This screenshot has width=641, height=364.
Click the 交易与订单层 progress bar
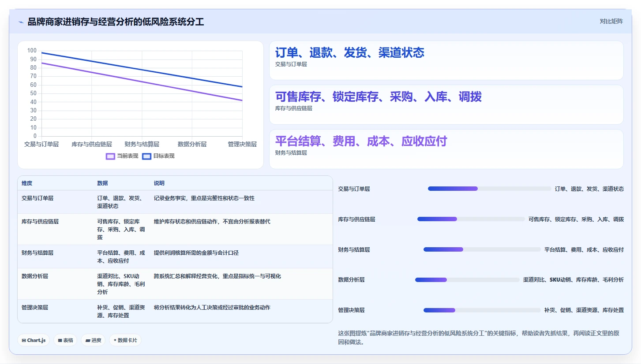(x=490, y=189)
